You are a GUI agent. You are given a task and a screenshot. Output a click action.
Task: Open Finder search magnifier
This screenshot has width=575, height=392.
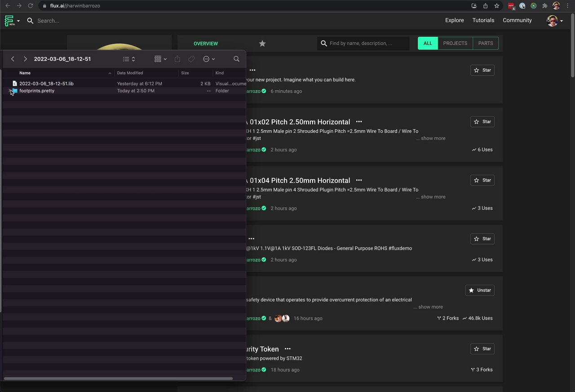[x=236, y=59]
